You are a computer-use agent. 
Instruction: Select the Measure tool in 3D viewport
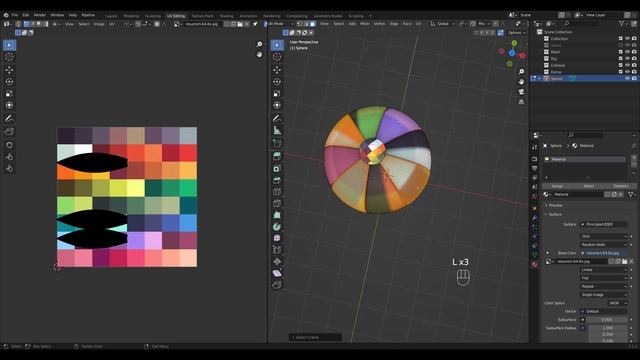tap(277, 131)
